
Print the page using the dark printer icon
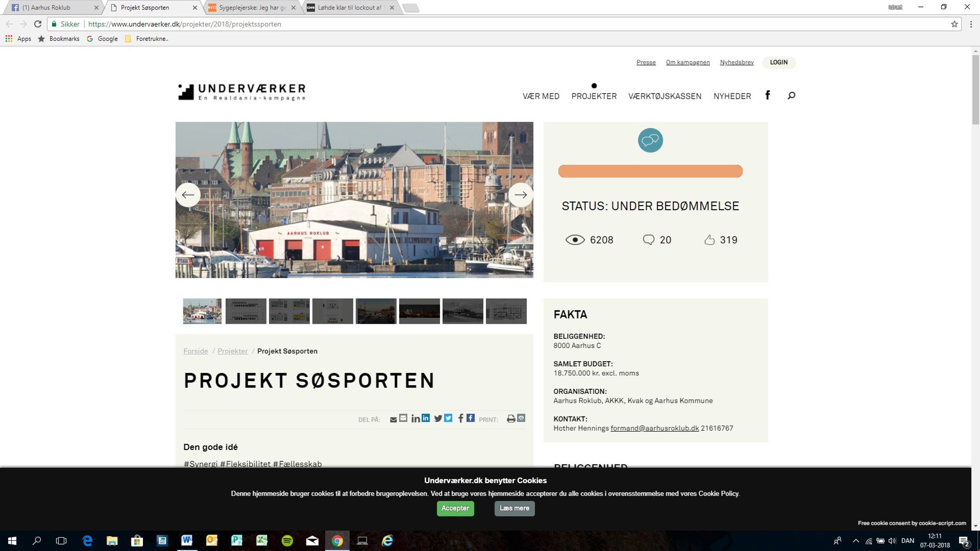click(x=511, y=419)
